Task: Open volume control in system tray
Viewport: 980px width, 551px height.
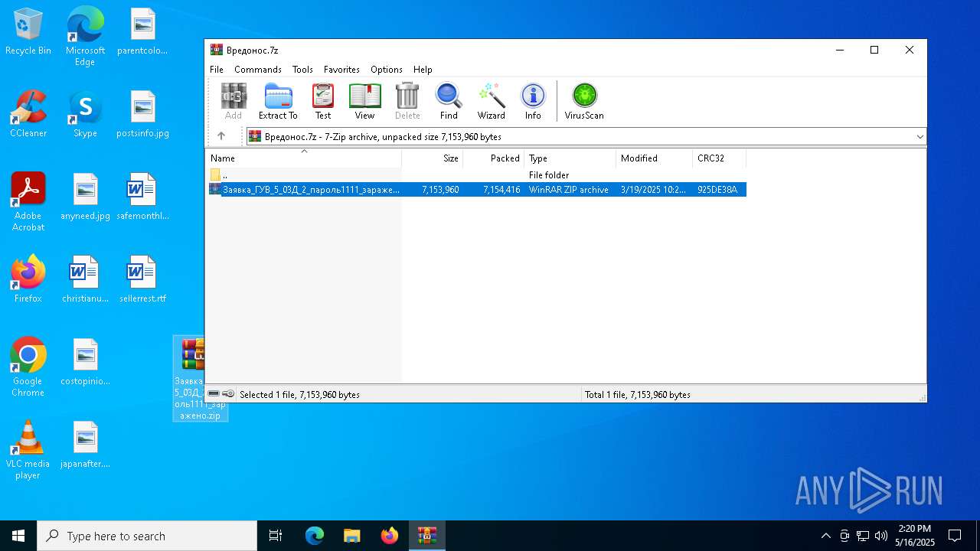Action: click(x=880, y=536)
